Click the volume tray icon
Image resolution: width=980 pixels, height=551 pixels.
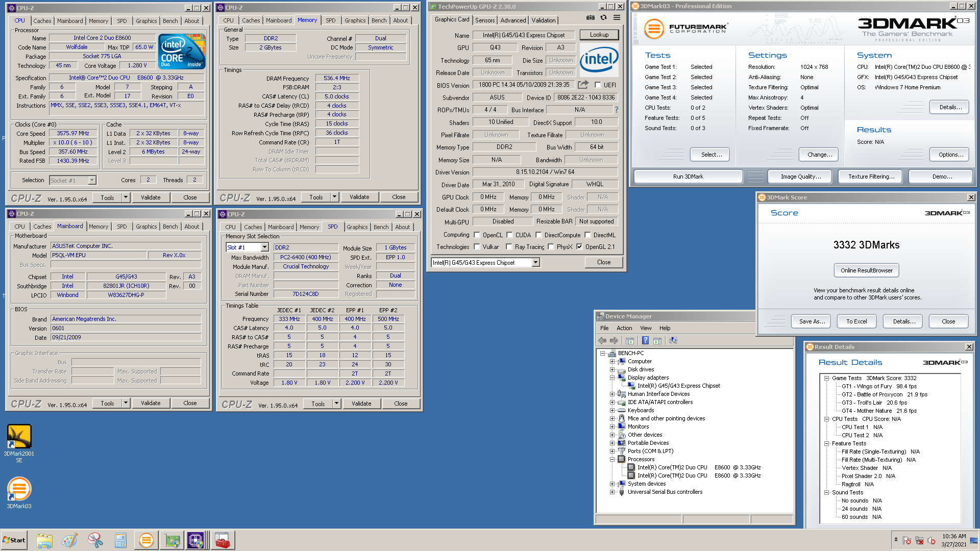pos(932,541)
